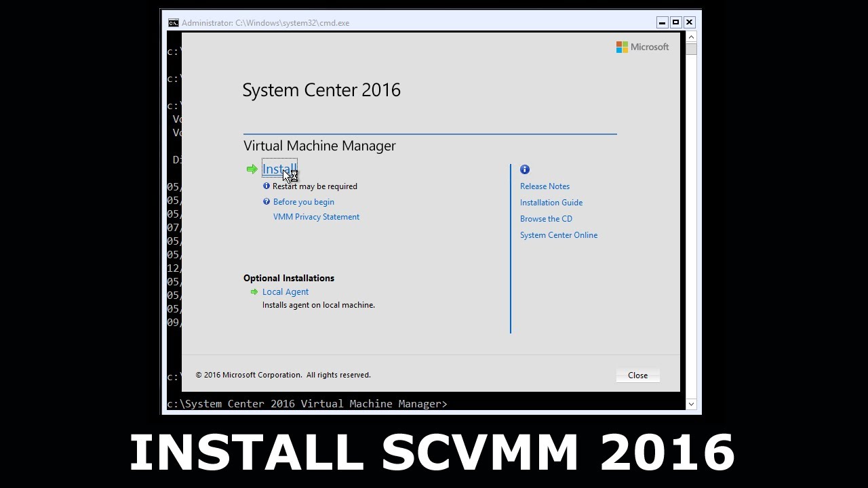
Task: Click the help icon beside Before you begin
Action: pos(267,201)
